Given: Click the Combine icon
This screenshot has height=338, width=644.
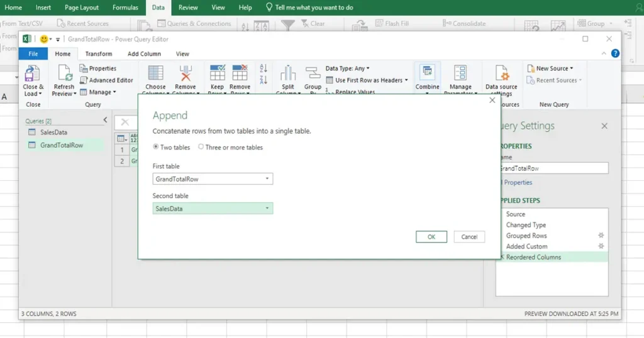Looking at the screenshot, I should point(427,73).
